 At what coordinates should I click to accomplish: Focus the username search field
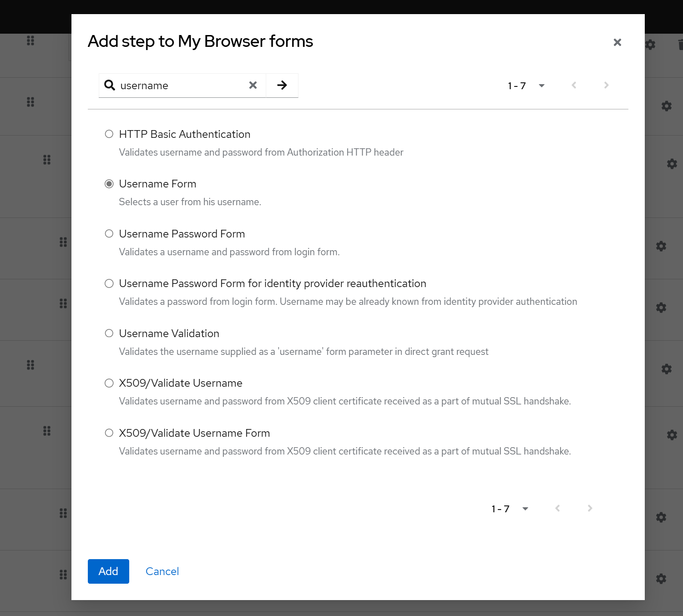coord(182,86)
